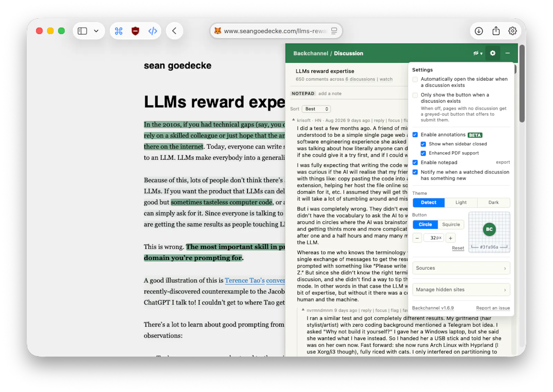Select the Detect theme option
This screenshot has width=553, height=392.
coord(429,203)
